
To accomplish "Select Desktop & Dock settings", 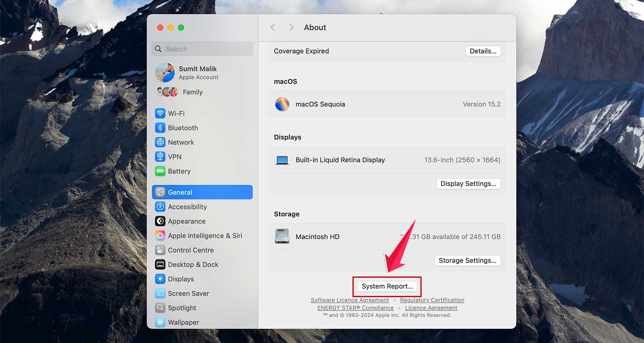I will tap(192, 265).
